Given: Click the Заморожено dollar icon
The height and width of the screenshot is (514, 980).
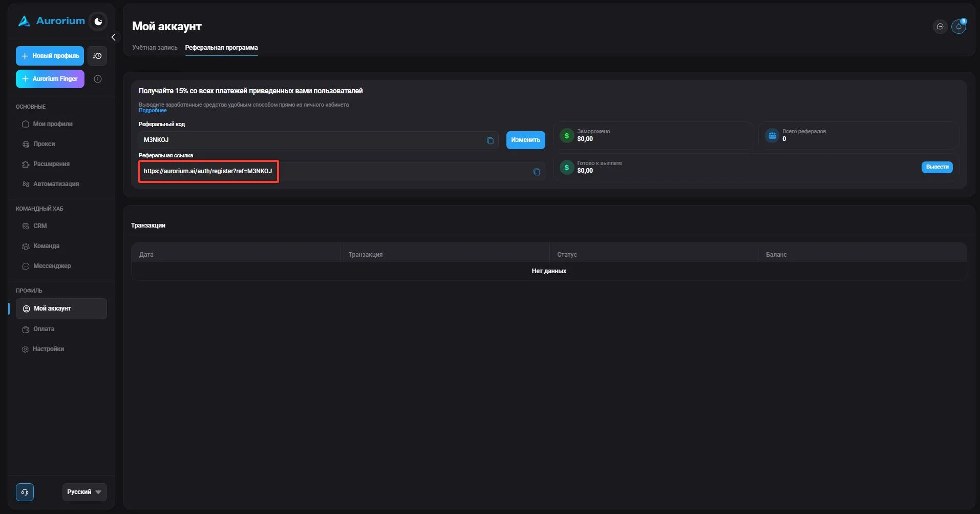Looking at the screenshot, I should pyautogui.click(x=567, y=136).
